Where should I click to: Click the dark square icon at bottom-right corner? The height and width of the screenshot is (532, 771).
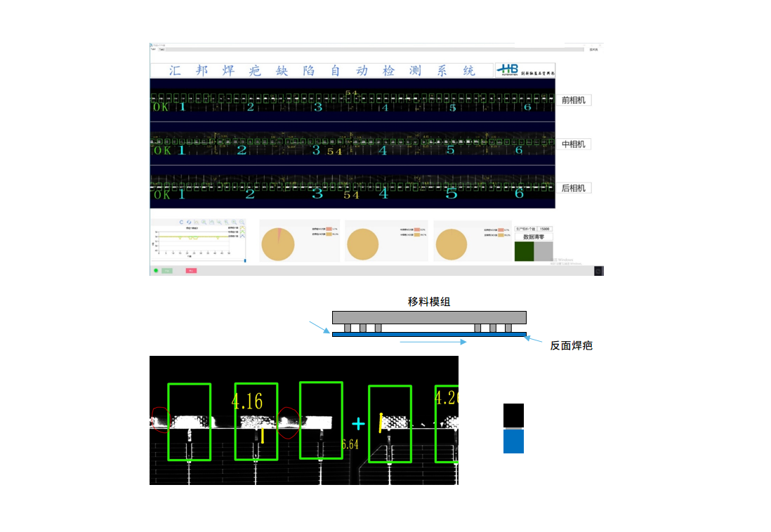tap(599, 271)
